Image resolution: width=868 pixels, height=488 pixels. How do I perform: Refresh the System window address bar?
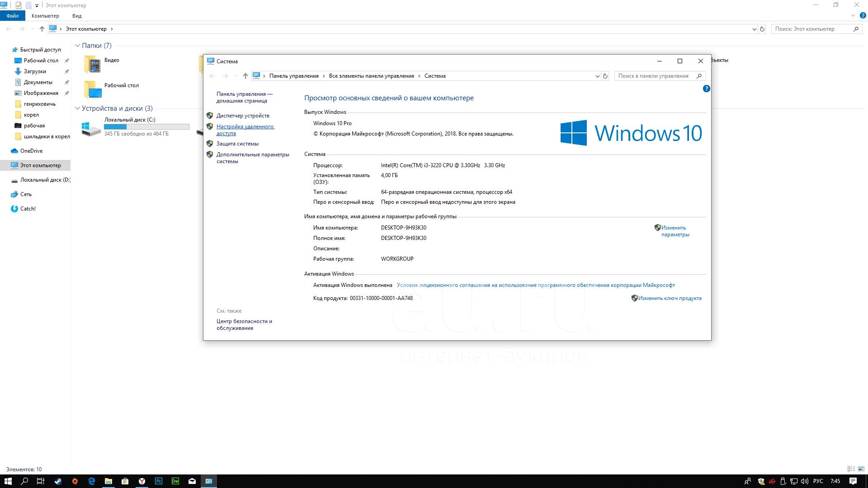pos(605,76)
